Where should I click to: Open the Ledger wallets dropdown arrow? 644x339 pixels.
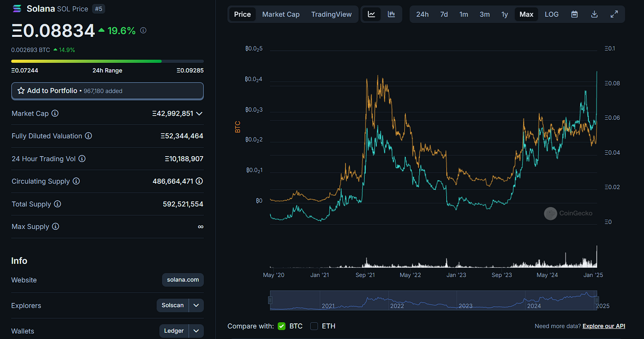click(196, 331)
